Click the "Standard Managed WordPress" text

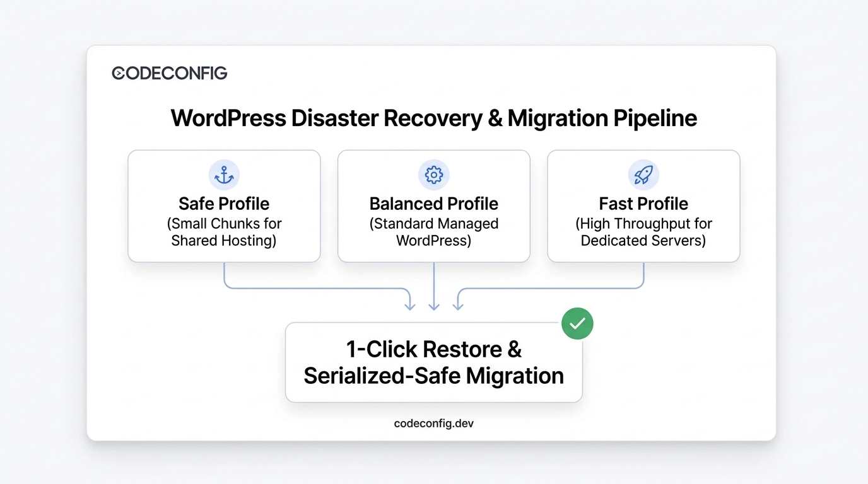pos(434,232)
